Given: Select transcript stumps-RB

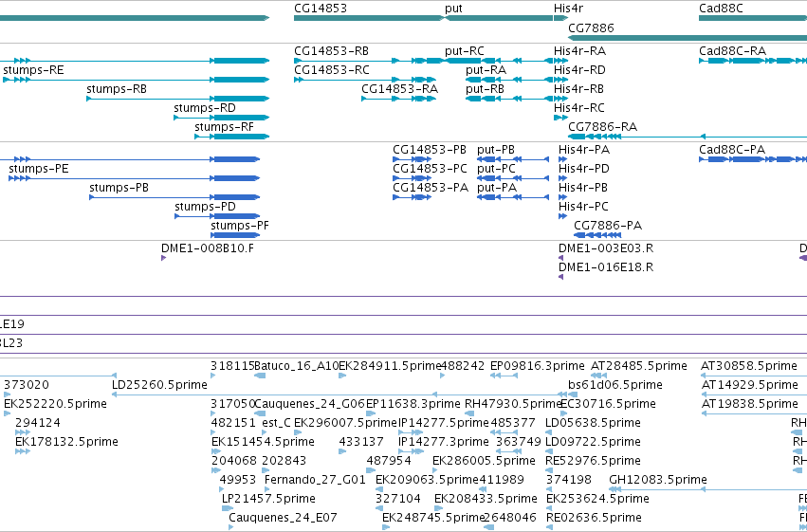Looking at the screenshot, I should click(178, 99).
